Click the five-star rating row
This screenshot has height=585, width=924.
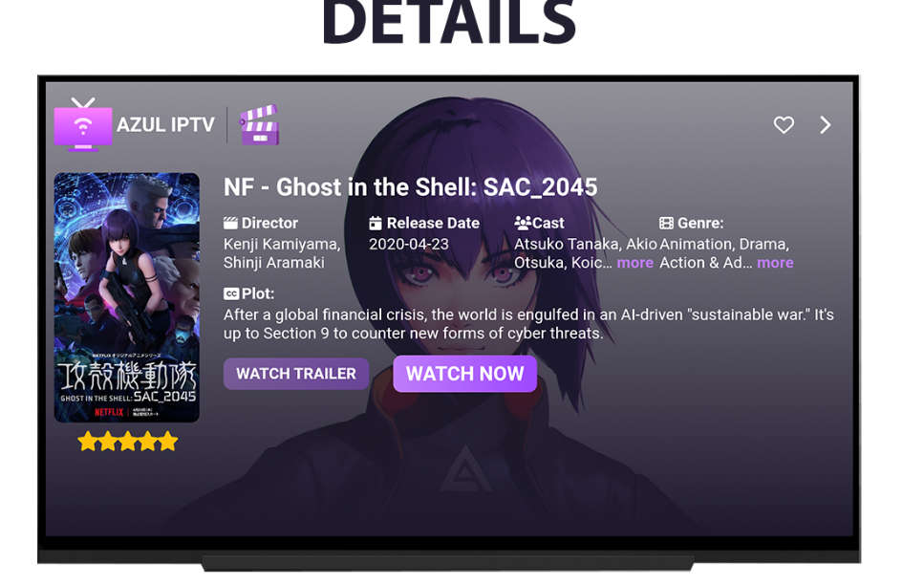pyautogui.click(x=127, y=441)
